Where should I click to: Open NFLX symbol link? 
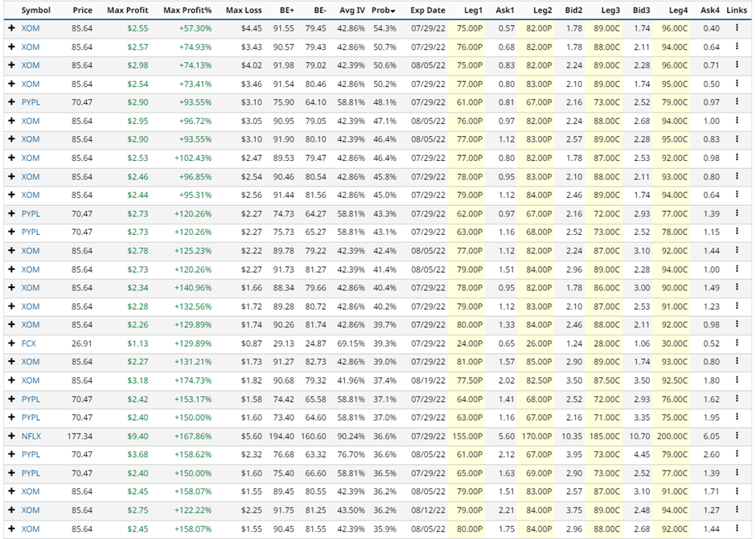point(31,436)
